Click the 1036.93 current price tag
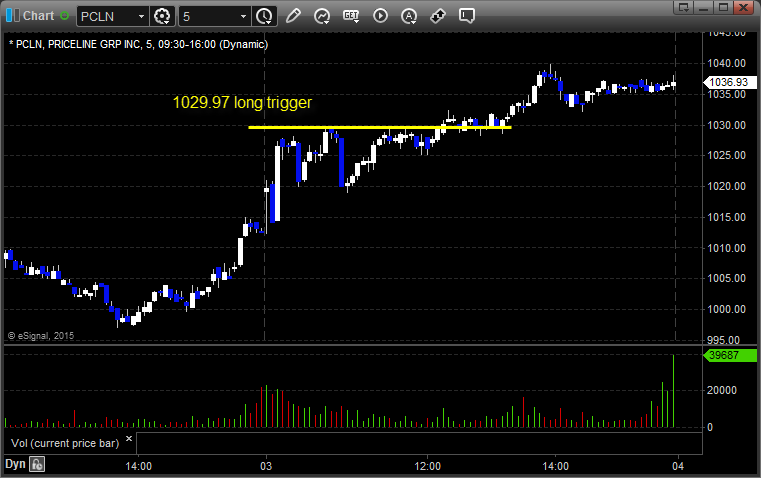This screenshot has height=478, width=761. (x=729, y=82)
